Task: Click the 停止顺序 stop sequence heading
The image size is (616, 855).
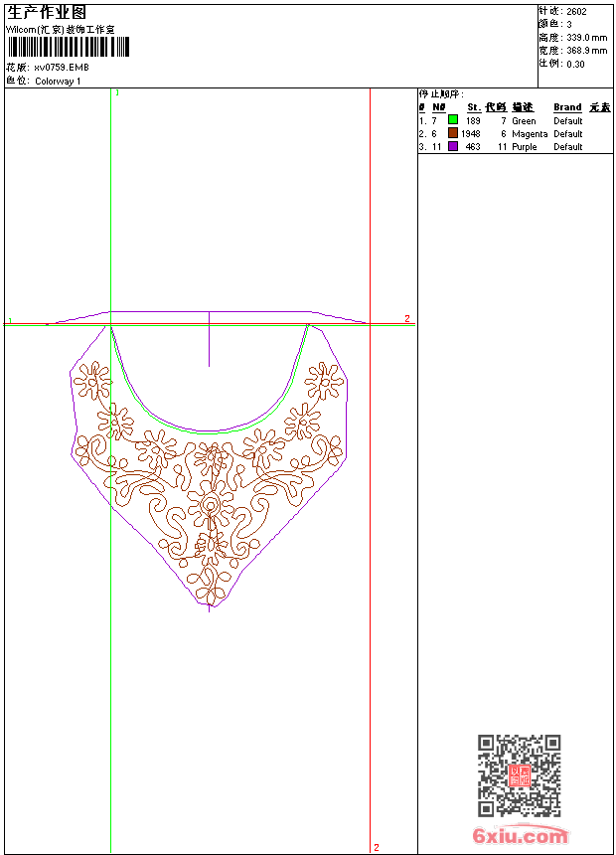Action: 441,94
